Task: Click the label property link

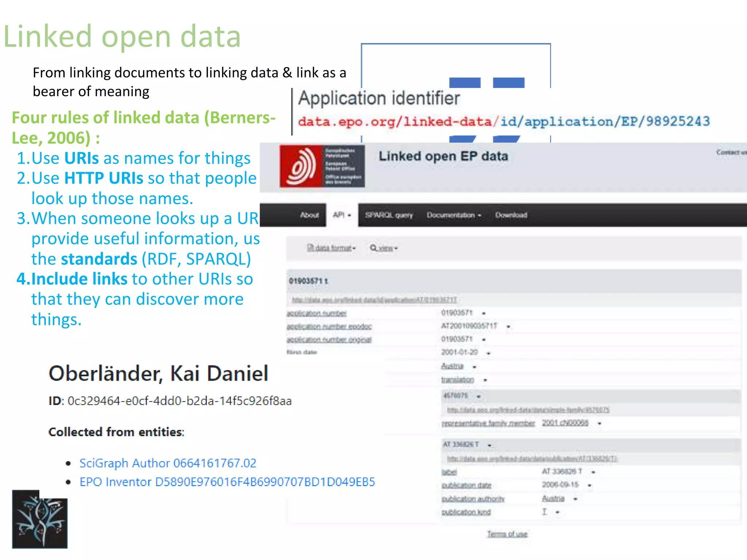Action: [x=449, y=472]
